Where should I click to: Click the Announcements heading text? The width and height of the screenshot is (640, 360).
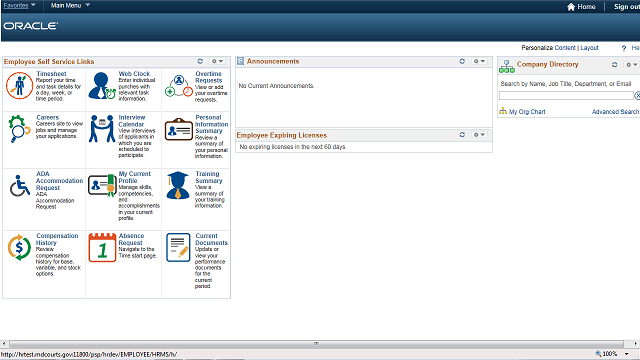[273, 61]
